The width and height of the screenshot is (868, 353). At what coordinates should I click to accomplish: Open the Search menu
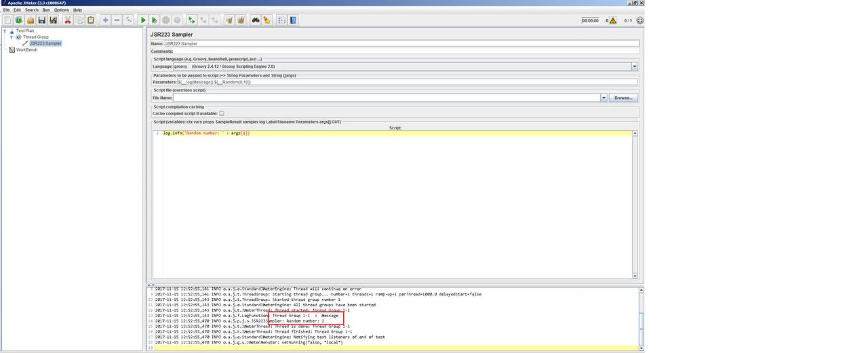tap(32, 10)
